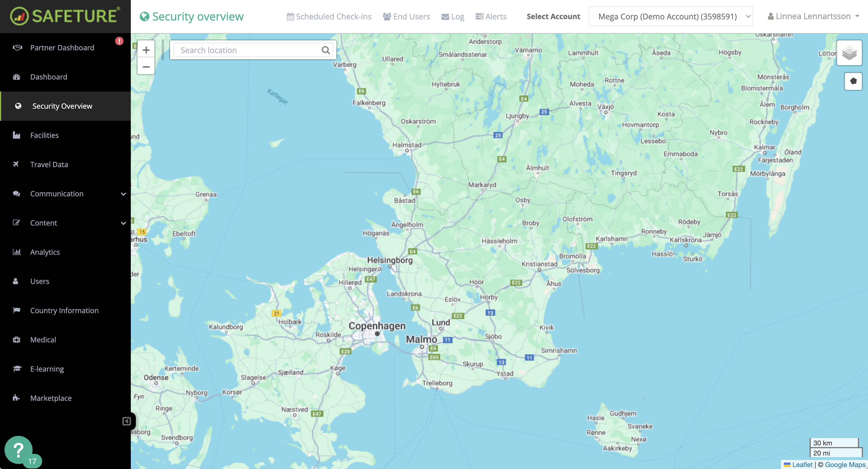Image resolution: width=868 pixels, height=469 pixels.
Task: Select the polygon draw tool
Action: click(853, 81)
